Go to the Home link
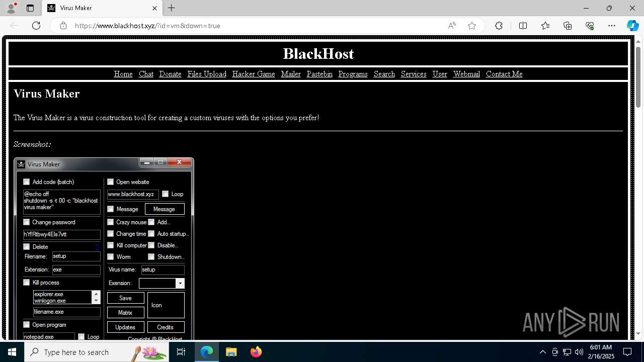Screen dimensions: 644x362 coord(123,74)
